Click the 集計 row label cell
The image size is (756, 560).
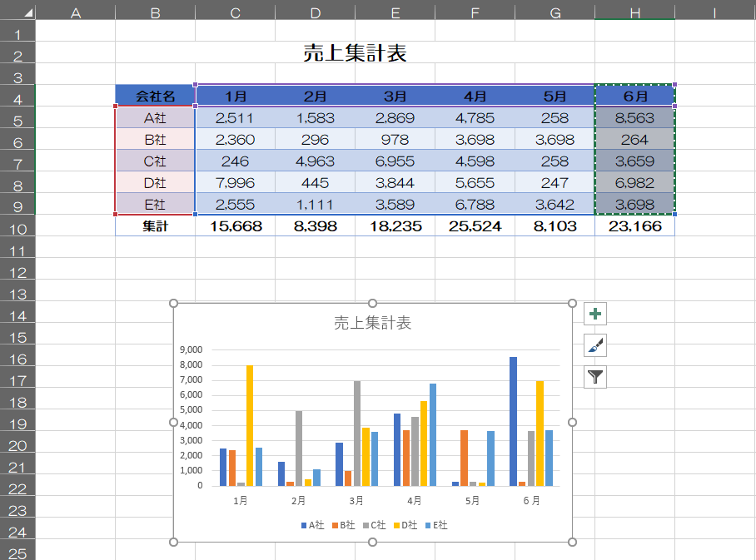pyautogui.click(x=155, y=225)
